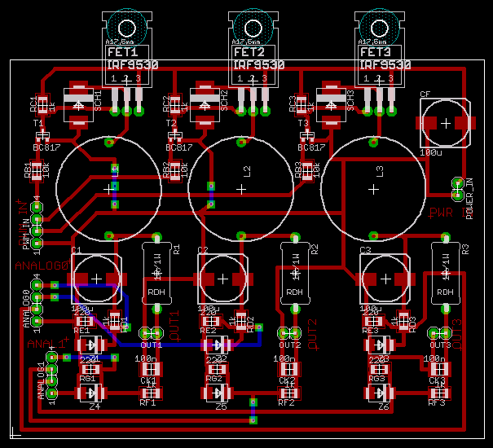Click the FET2 component label
The width and height of the screenshot is (493, 448).
(x=249, y=52)
